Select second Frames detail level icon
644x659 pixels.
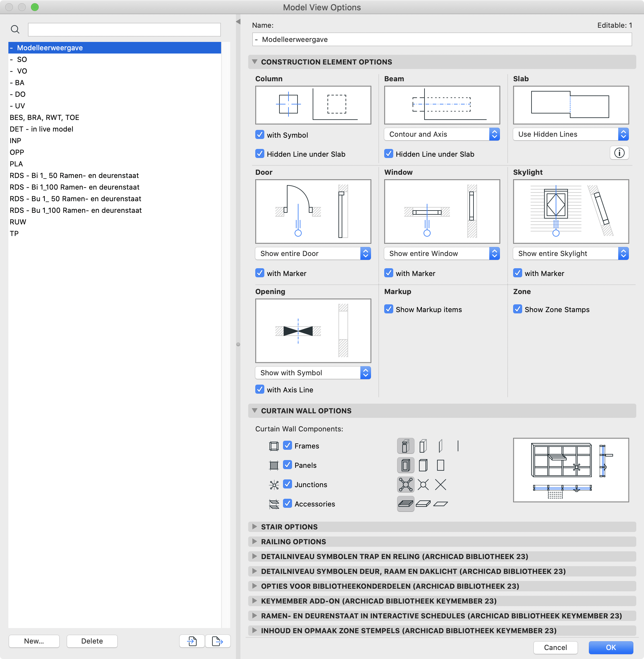click(x=423, y=446)
